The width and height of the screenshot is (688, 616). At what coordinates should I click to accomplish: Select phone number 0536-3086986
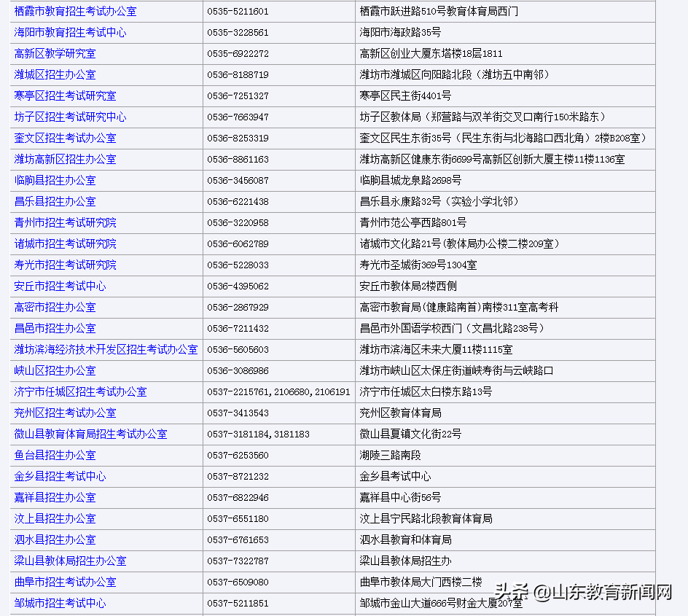(x=238, y=371)
